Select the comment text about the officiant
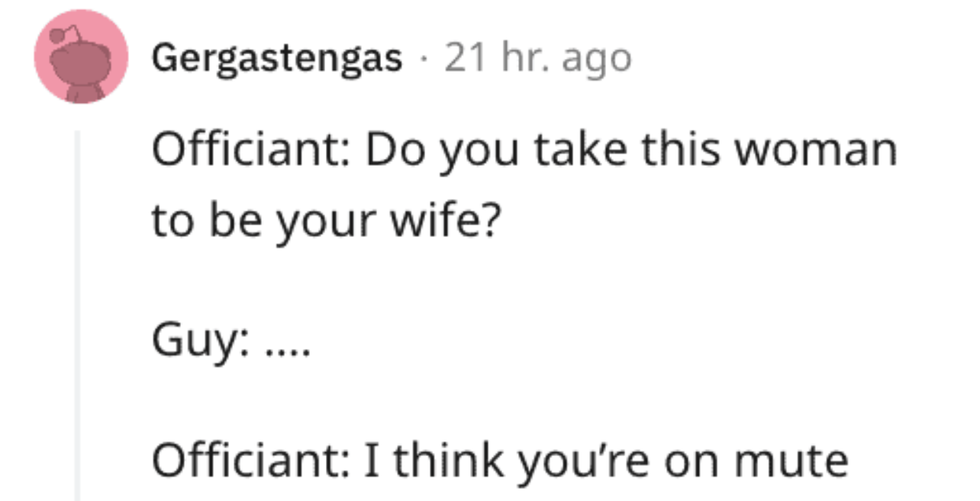The image size is (980, 501). [x=525, y=148]
